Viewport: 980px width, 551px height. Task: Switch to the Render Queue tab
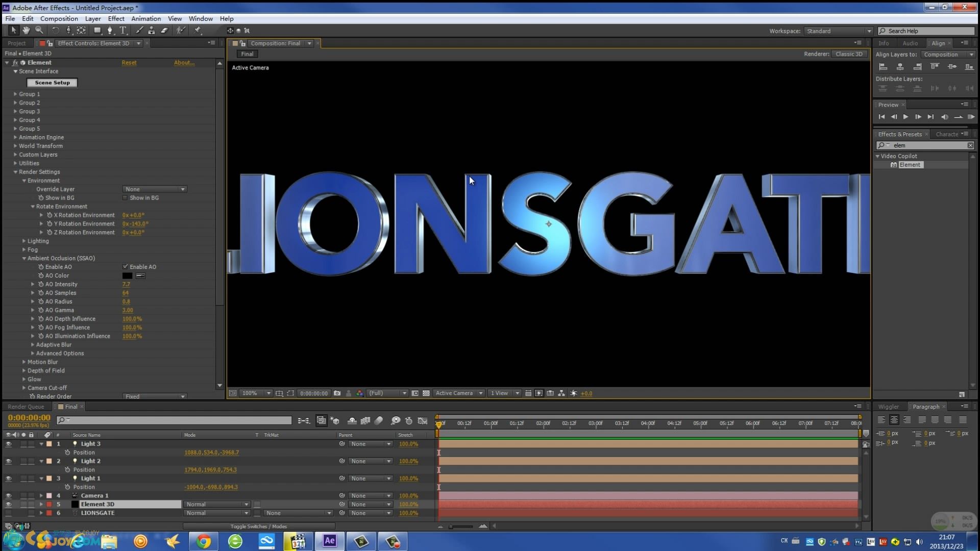coord(26,407)
